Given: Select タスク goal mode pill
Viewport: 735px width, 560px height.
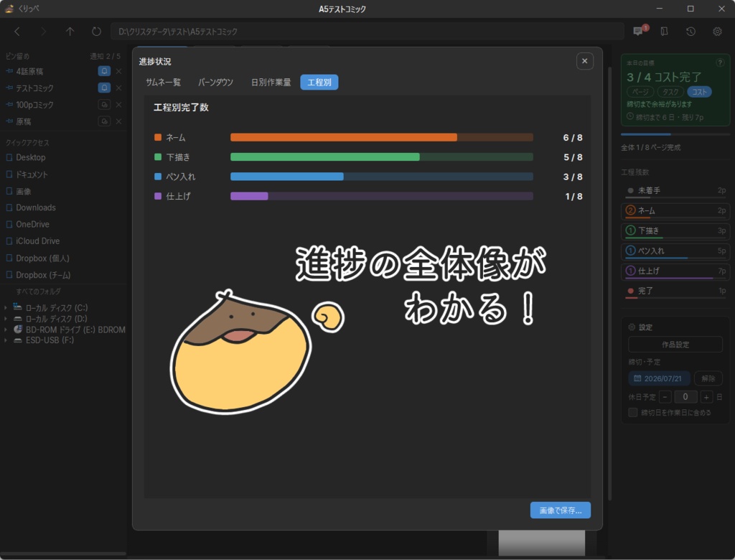Looking at the screenshot, I should tap(670, 92).
